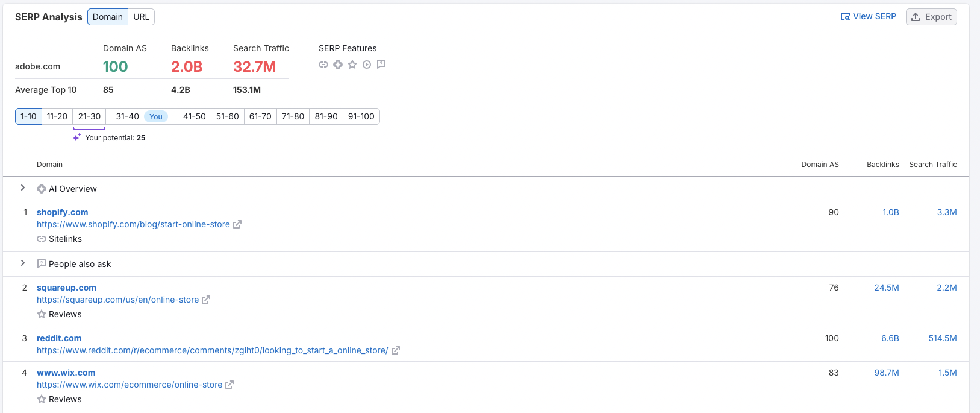Open the squareup.com domain link
Image resolution: width=980 pixels, height=413 pixels.
[x=66, y=288]
